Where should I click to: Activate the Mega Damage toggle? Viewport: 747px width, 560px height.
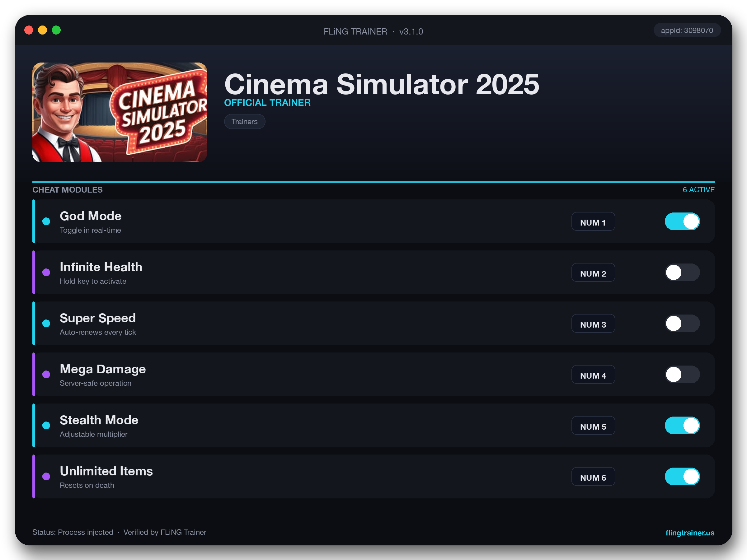point(682,374)
